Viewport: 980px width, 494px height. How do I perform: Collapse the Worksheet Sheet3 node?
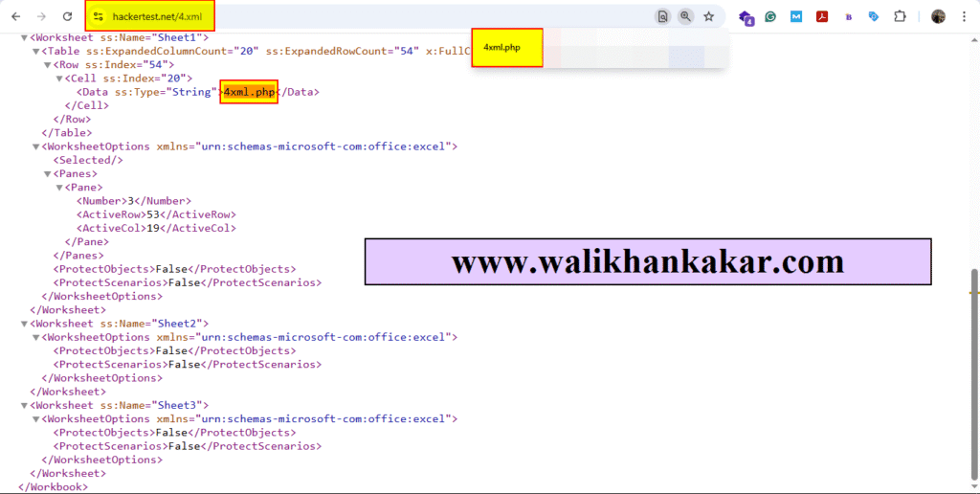coord(24,406)
